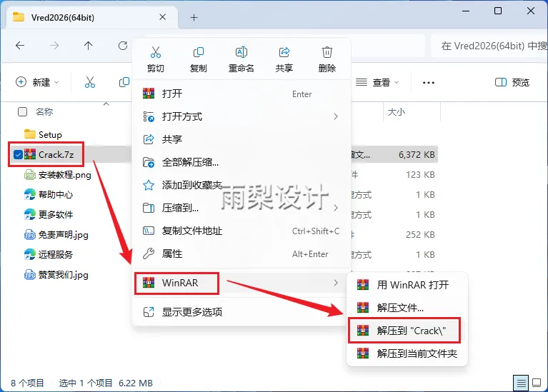Click the Vred2026(64bit) tab title

tap(63, 17)
